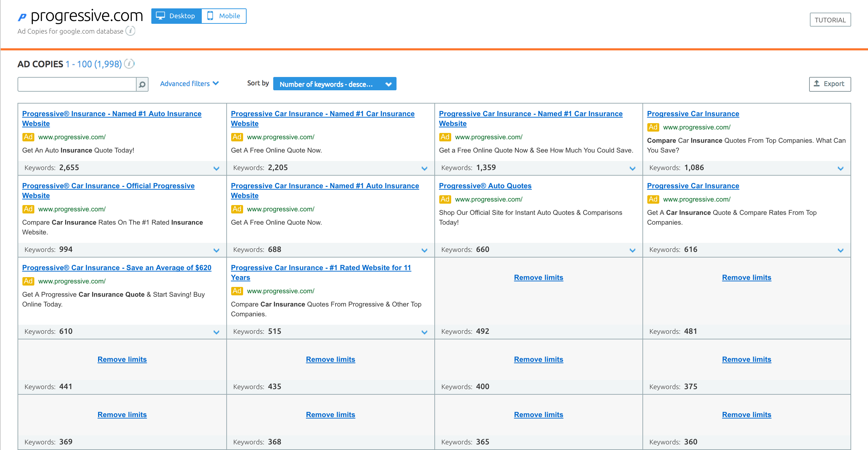Click the Progressive logo icon

[22, 16]
